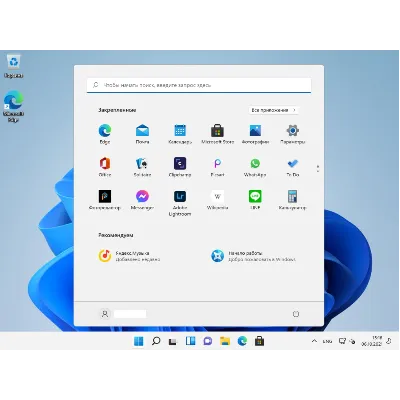Open the PicsArt app
This screenshot has width=400, height=400.
coord(217,167)
